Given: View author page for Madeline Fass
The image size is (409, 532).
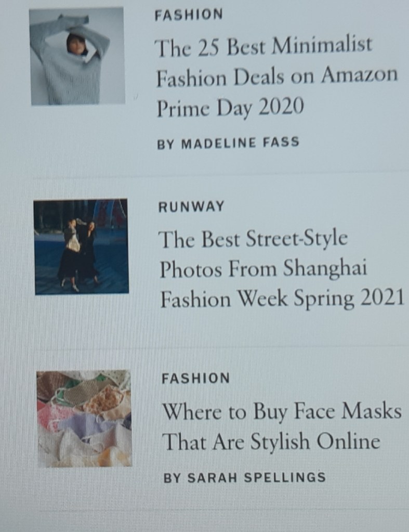Looking at the screenshot, I should (x=228, y=143).
